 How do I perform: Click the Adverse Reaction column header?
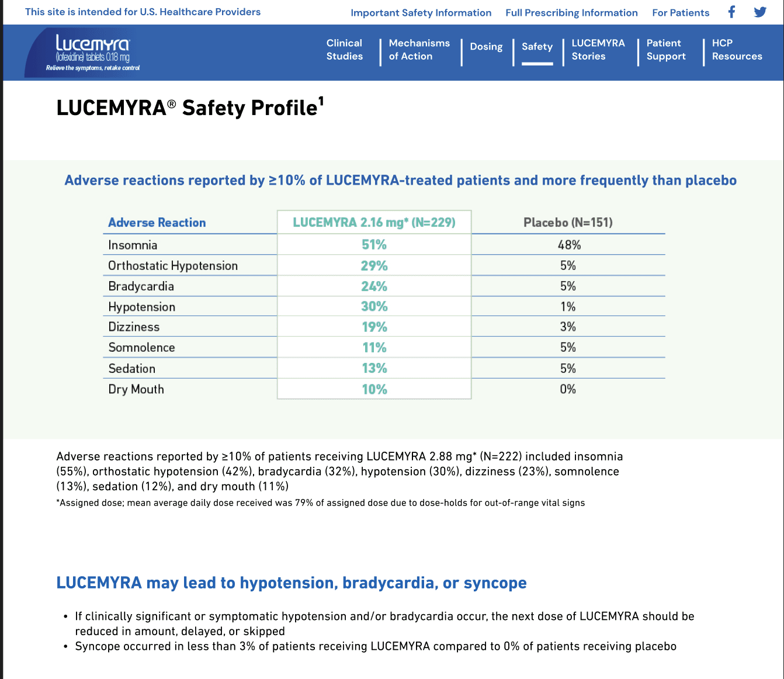[x=157, y=223]
